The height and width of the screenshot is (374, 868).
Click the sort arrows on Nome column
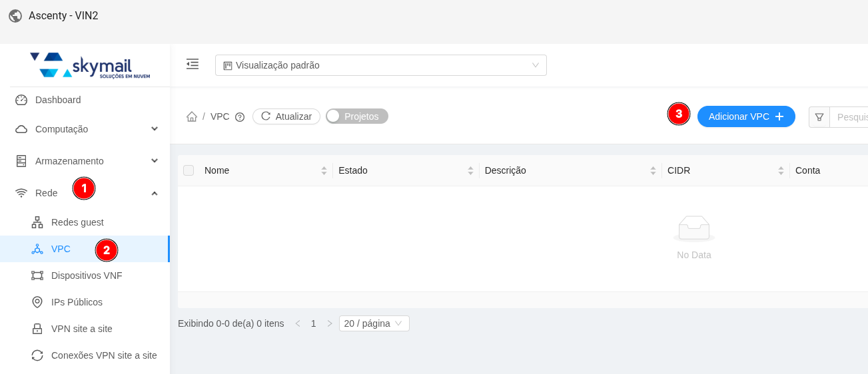click(324, 170)
